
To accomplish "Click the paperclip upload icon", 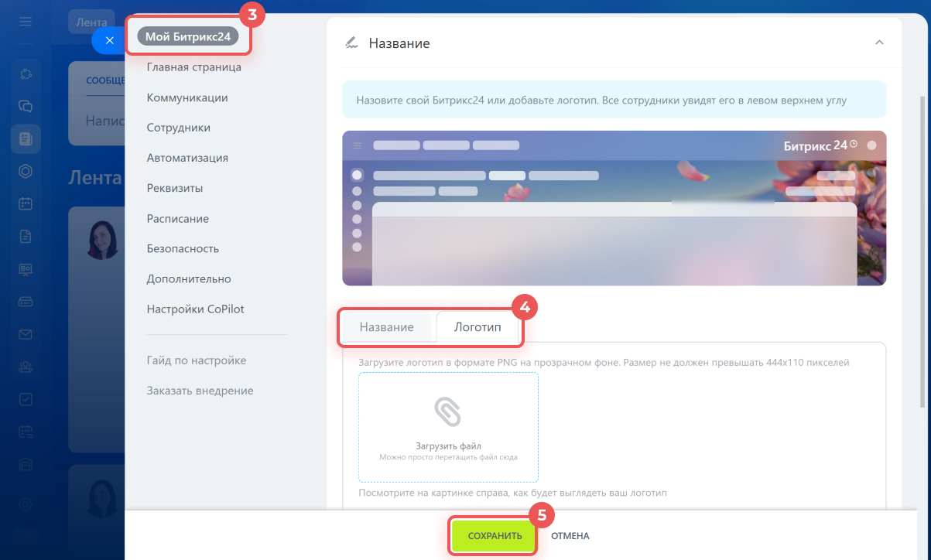I will point(448,411).
